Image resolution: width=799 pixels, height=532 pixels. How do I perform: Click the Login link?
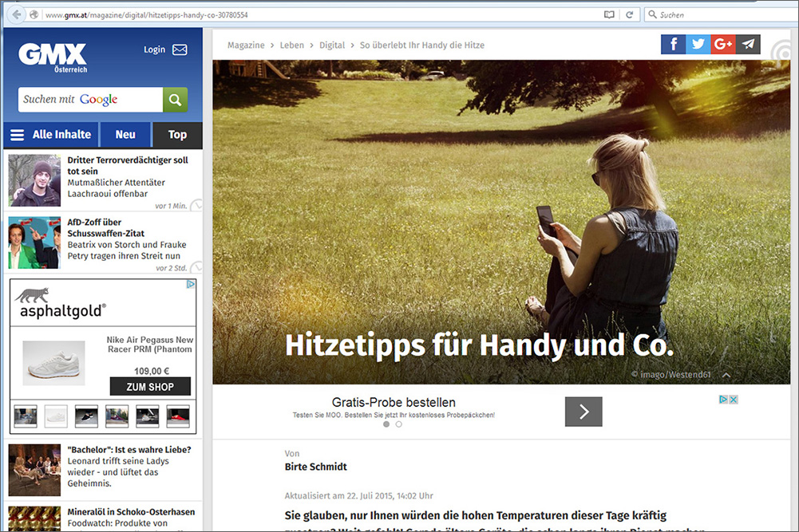pyautogui.click(x=154, y=49)
